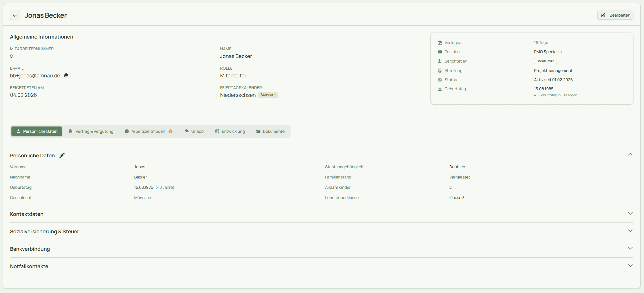Image resolution: width=644 pixels, height=293 pixels.
Task: Click the email text bb+jonas@amnau.de
Action: 35,76
